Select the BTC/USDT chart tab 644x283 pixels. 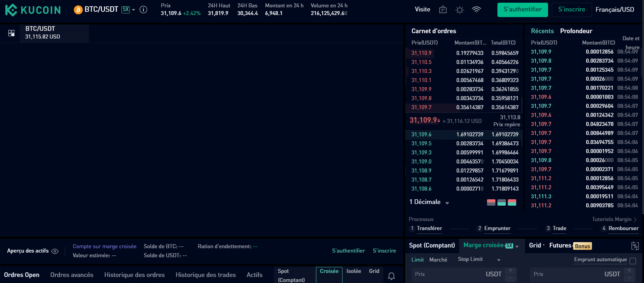point(54,33)
